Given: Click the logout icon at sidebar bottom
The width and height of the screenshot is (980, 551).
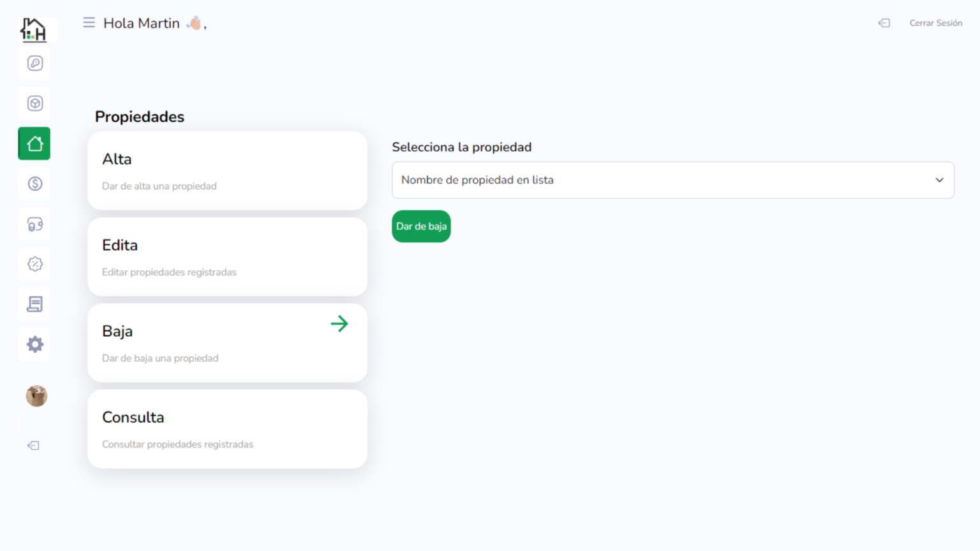Looking at the screenshot, I should coord(33,445).
